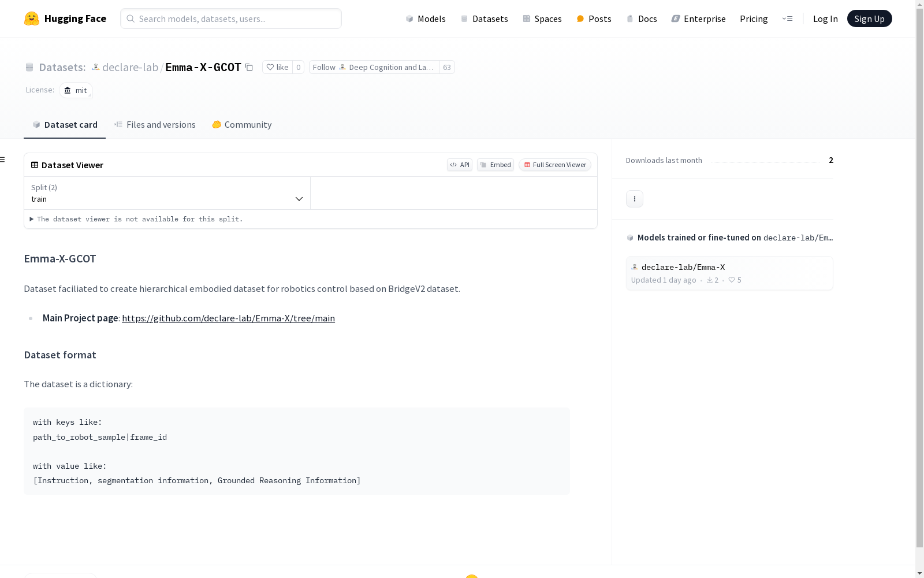This screenshot has height=578, width=924.
Task: Open the extra navigation menu icon
Action: pos(787,18)
